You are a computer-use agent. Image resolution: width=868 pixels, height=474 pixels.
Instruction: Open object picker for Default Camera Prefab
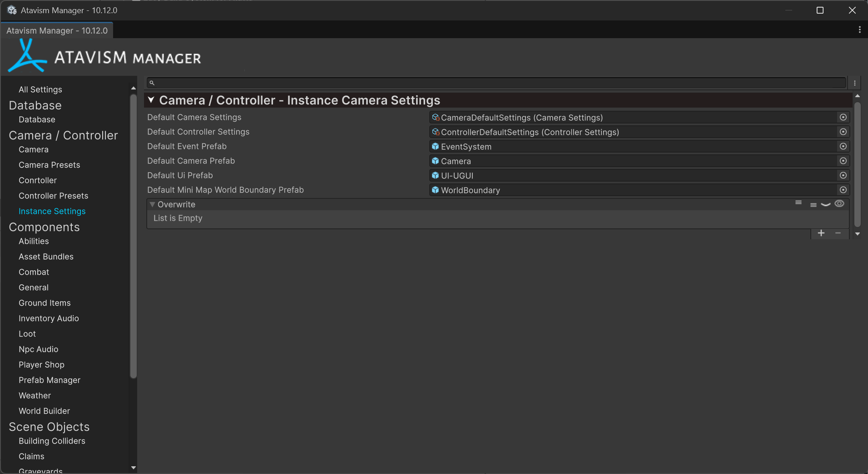click(x=843, y=161)
